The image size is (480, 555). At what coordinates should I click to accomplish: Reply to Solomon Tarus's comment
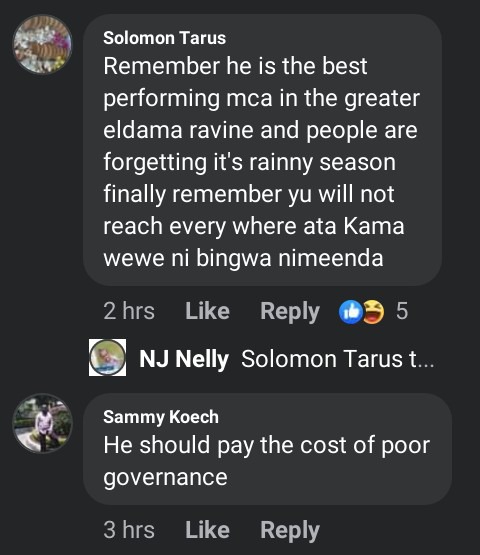(290, 312)
